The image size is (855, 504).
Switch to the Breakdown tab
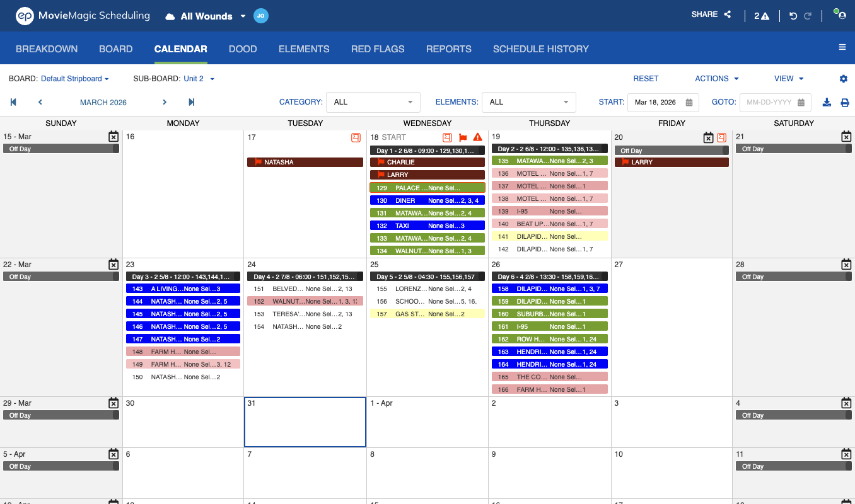[47, 49]
